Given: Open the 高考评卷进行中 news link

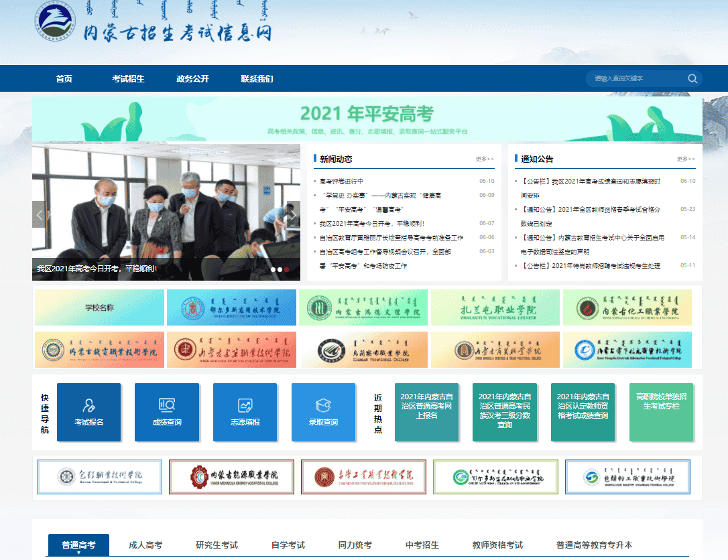Looking at the screenshot, I should coord(341,182).
